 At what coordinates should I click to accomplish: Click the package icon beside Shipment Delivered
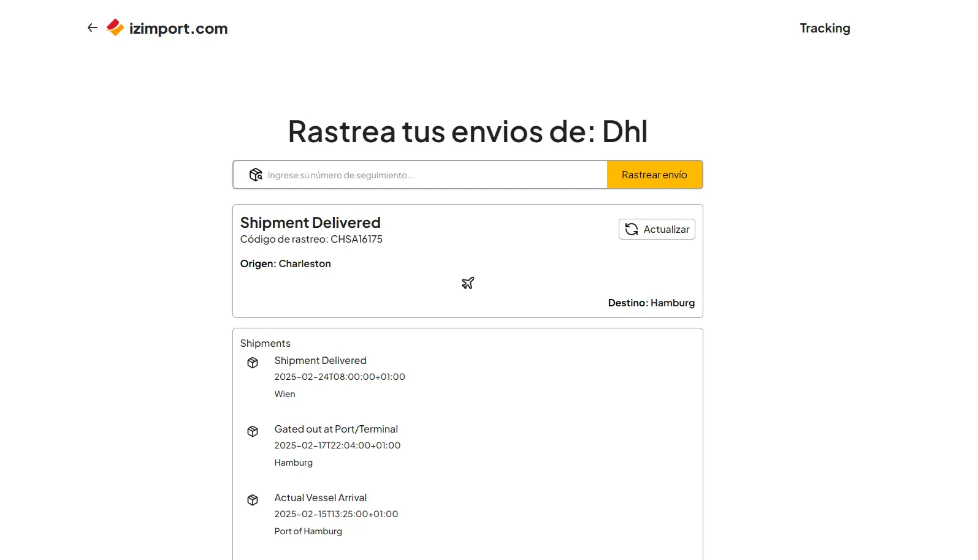pos(253,363)
